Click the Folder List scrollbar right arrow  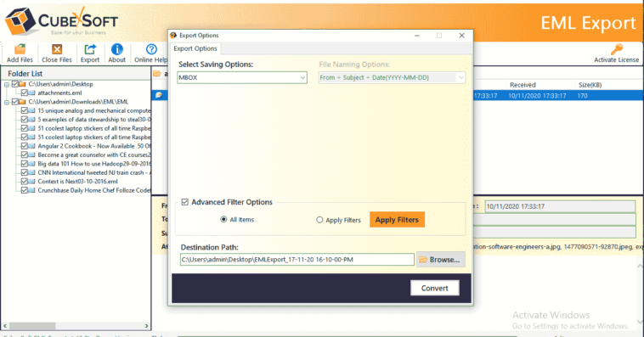click(147, 325)
